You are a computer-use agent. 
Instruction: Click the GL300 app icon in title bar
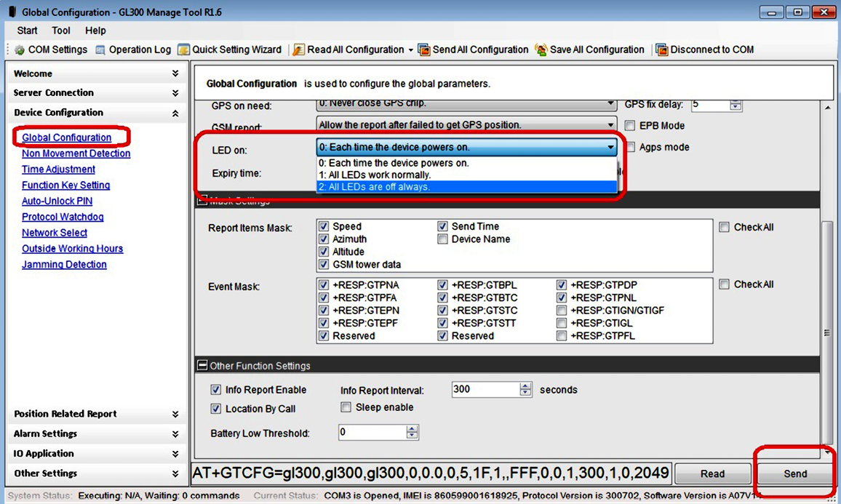point(12,12)
